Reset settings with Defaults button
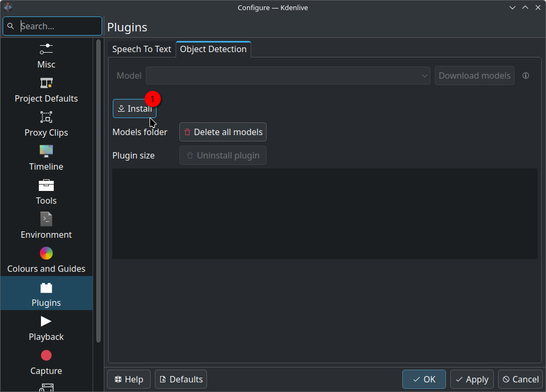 (x=181, y=379)
